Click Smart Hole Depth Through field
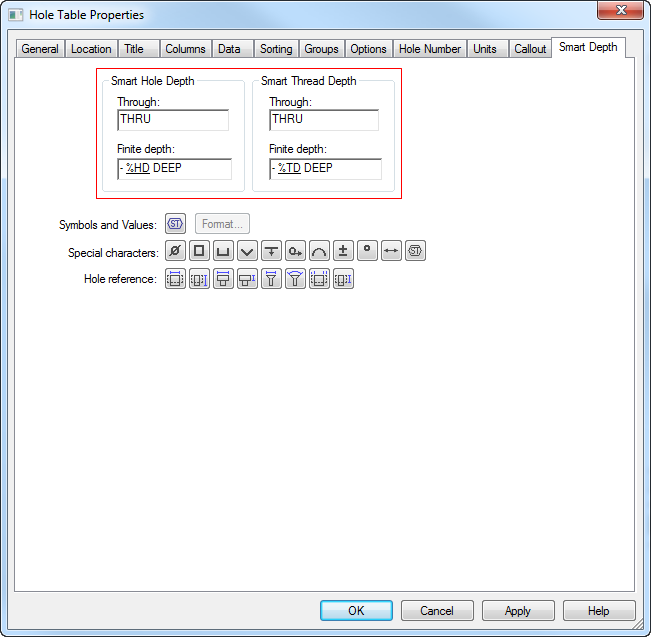Screen dimensions: 651x637 pos(172,120)
